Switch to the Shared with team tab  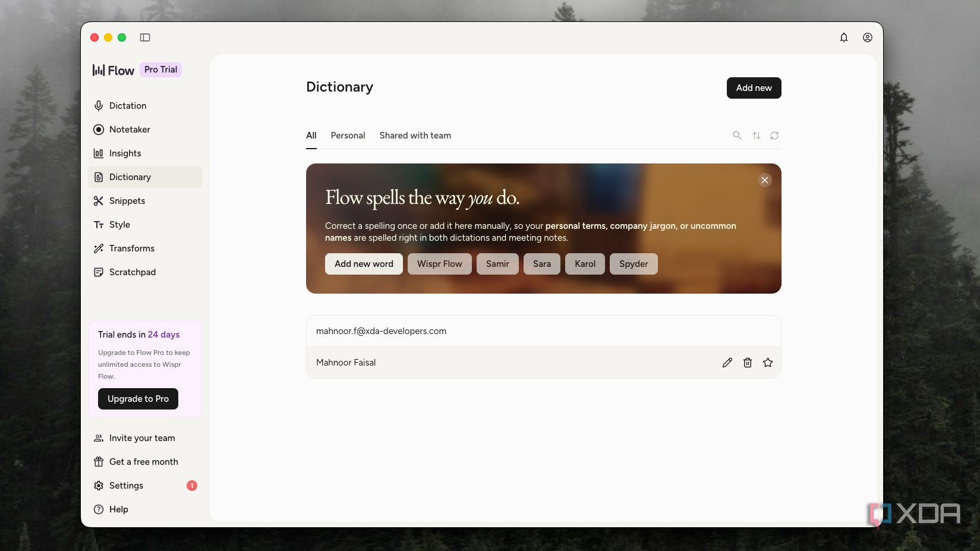[x=415, y=136]
